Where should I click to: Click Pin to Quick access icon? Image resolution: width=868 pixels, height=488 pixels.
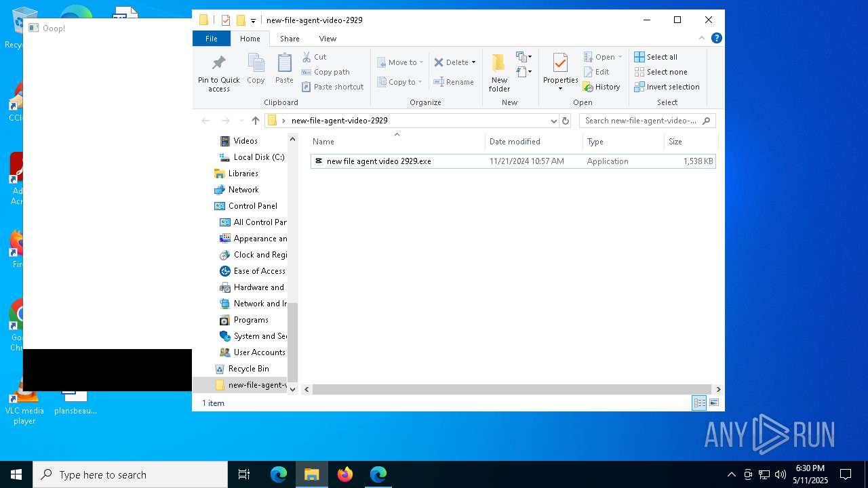click(x=218, y=73)
